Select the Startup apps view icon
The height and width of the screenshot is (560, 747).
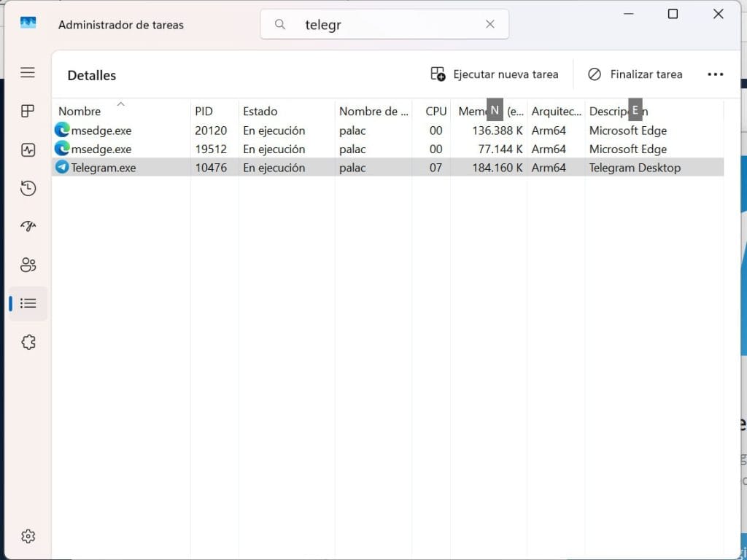28,227
